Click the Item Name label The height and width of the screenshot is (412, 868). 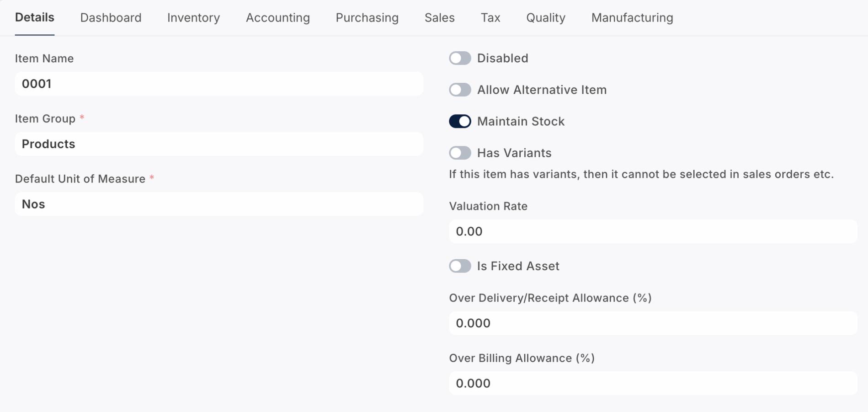tap(44, 59)
